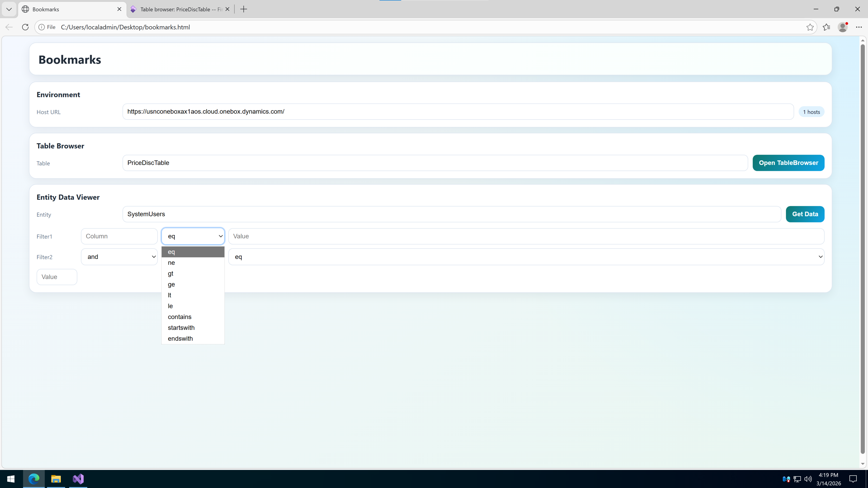The height and width of the screenshot is (488, 868).
Task: Expand the Filter2 'and' logic dropdown
Action: coord(119,257)
